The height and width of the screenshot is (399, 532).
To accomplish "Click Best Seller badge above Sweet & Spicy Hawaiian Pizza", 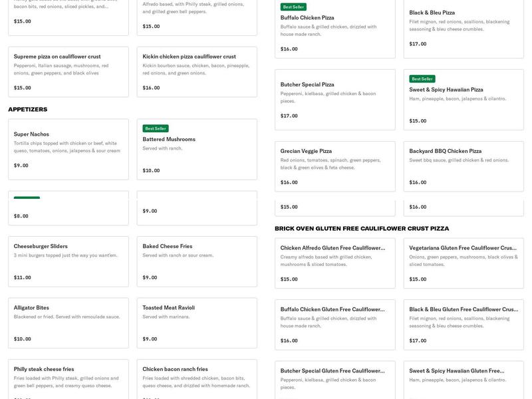I will pyautogui.click(x=422, y=78).
